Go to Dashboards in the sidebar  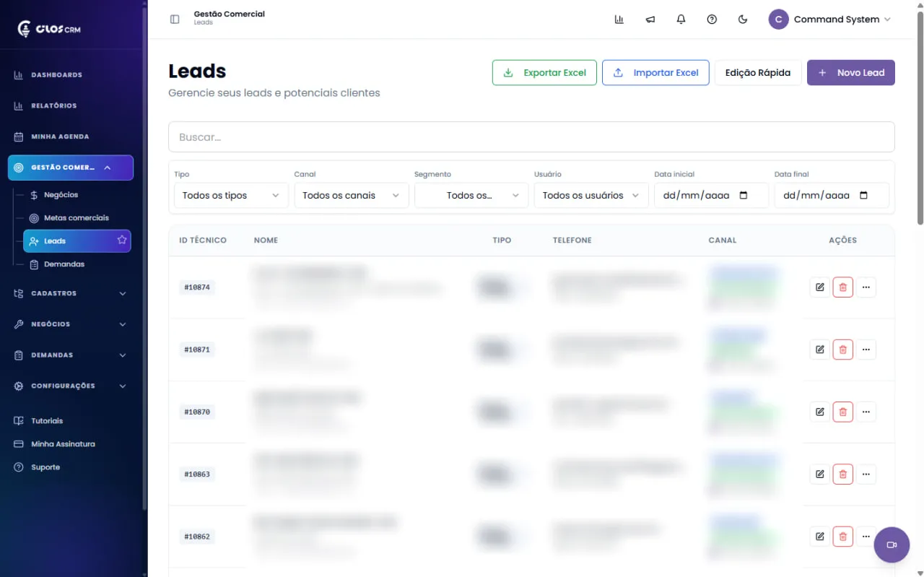pos(71,75)
